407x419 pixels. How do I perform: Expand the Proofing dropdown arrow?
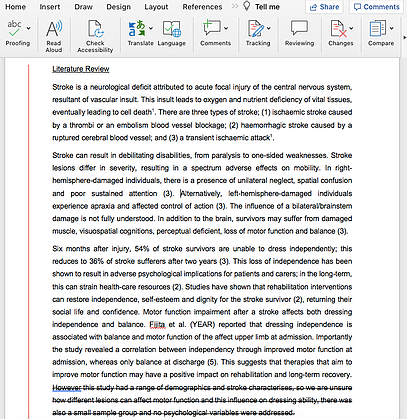click(28, 28)
